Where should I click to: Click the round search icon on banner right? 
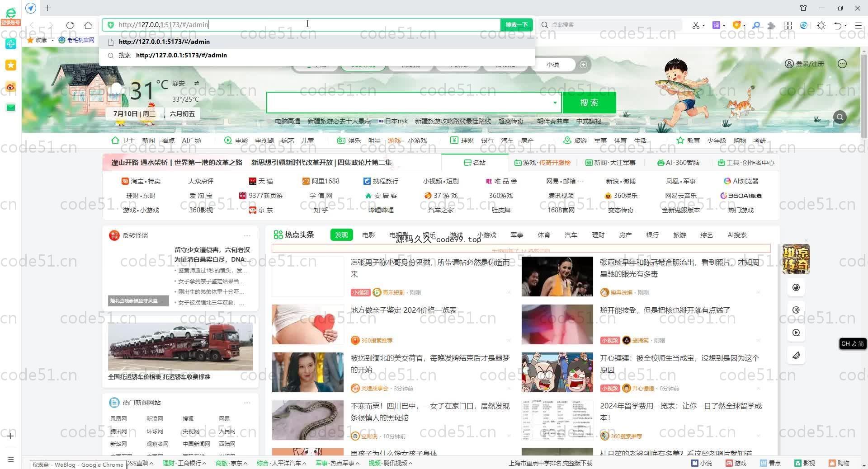(x=840, y=117)
